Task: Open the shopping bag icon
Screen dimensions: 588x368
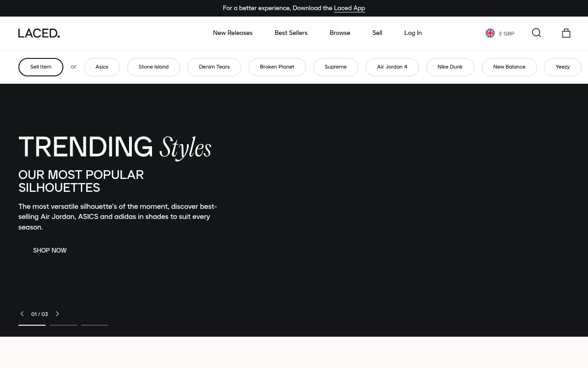Action: coord(566,33)
